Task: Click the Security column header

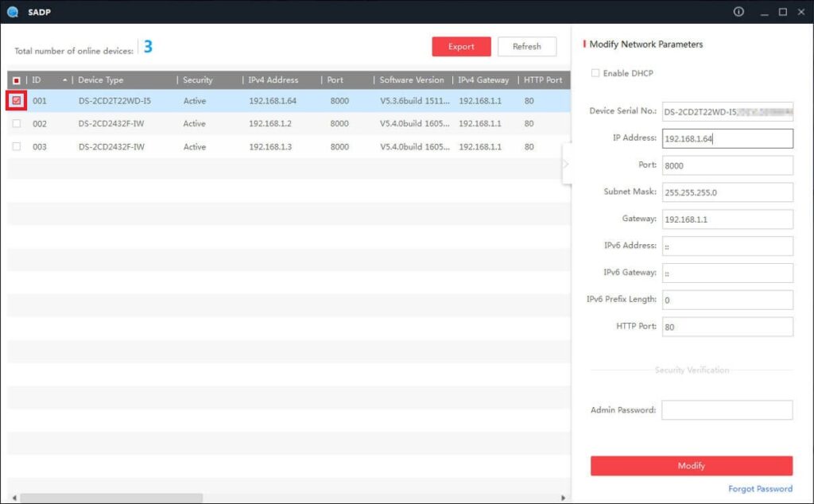Action: (x=198, y=80)
